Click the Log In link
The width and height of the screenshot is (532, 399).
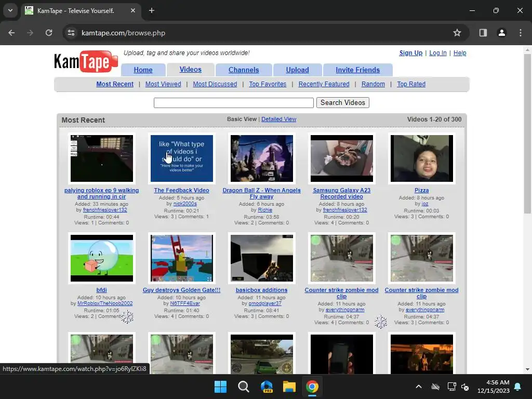click(437, 53)
